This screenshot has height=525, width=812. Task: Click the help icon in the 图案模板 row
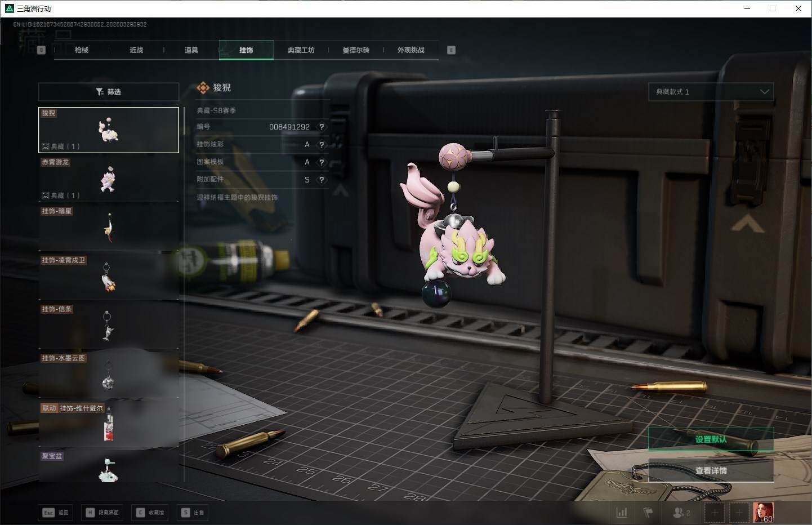coord(322,162)
